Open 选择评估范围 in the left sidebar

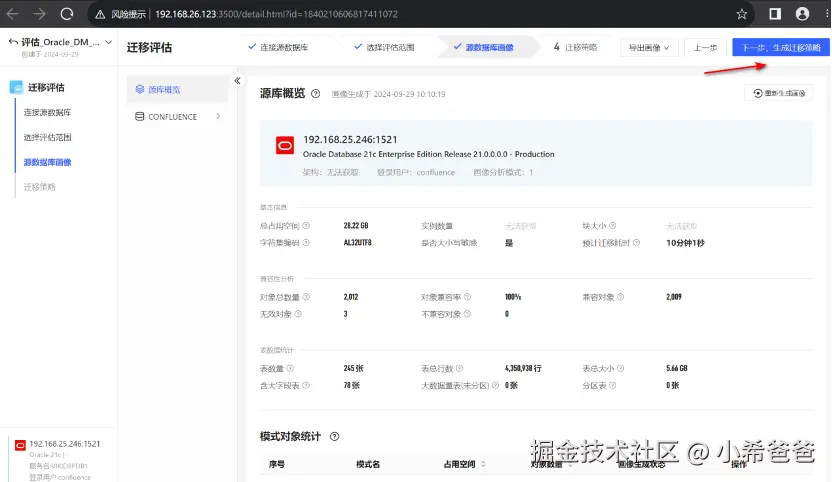point(47,137)
